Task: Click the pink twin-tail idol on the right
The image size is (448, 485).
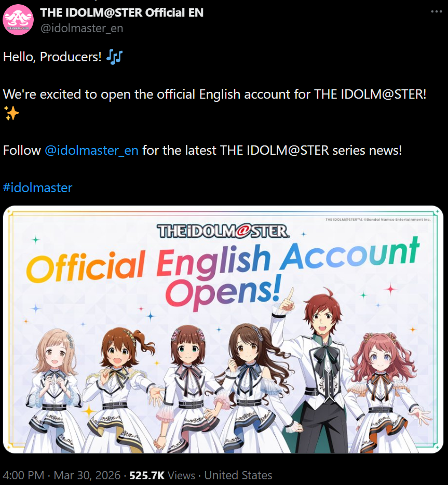Action: tap(386, 393)
